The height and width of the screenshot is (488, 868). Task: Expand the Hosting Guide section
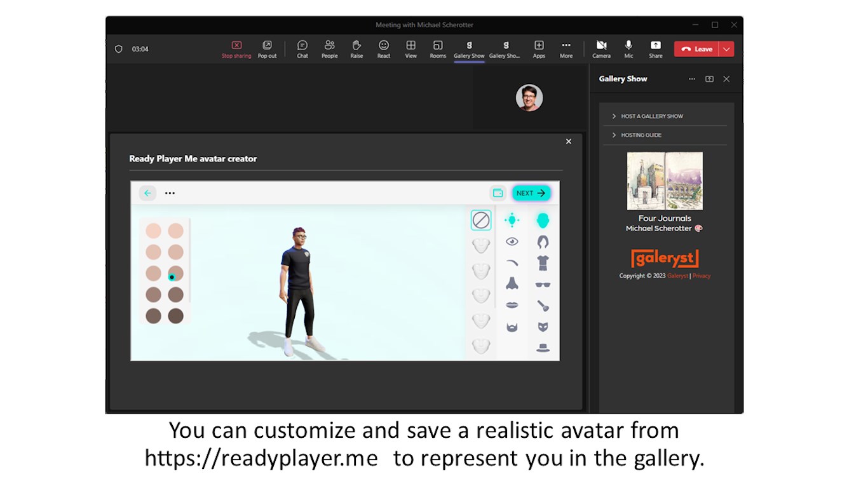click(x=641, y=135)
